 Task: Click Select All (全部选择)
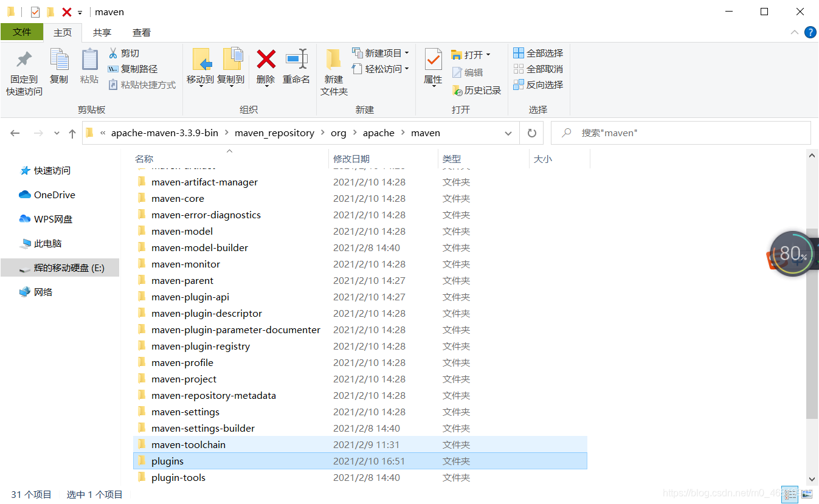pos(538,54)
